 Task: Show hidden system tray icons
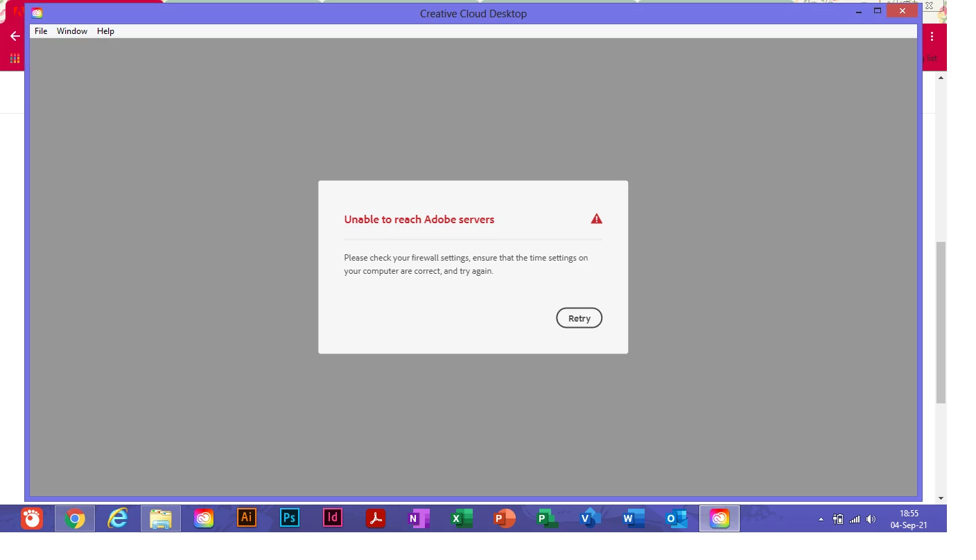(821, 519)
